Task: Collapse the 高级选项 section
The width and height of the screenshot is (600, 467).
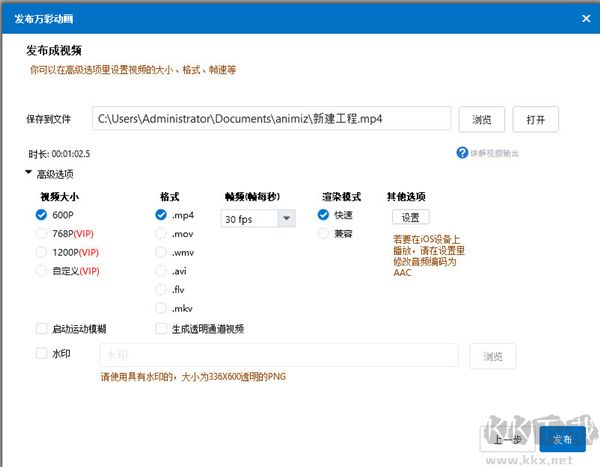Action: pos(29,175)
